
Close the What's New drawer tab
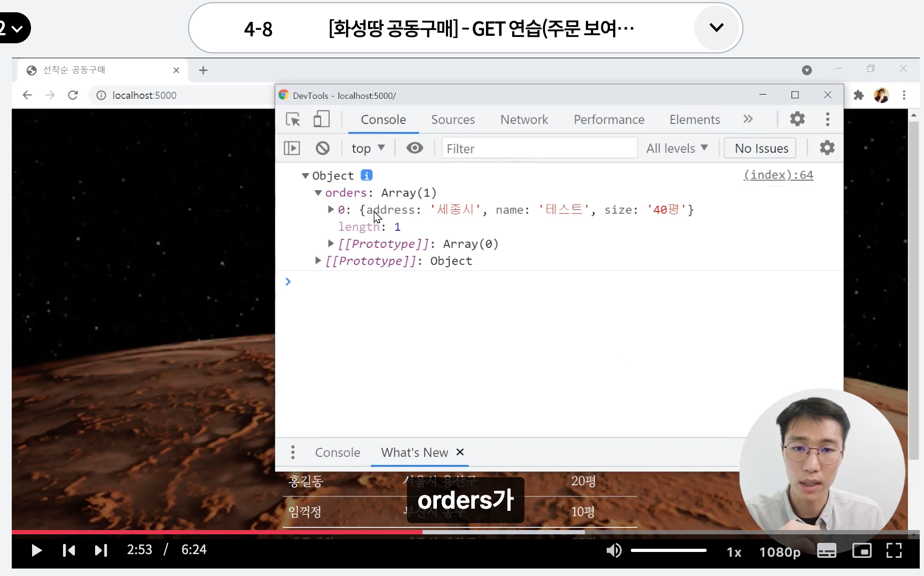click(x=460, y=452)
